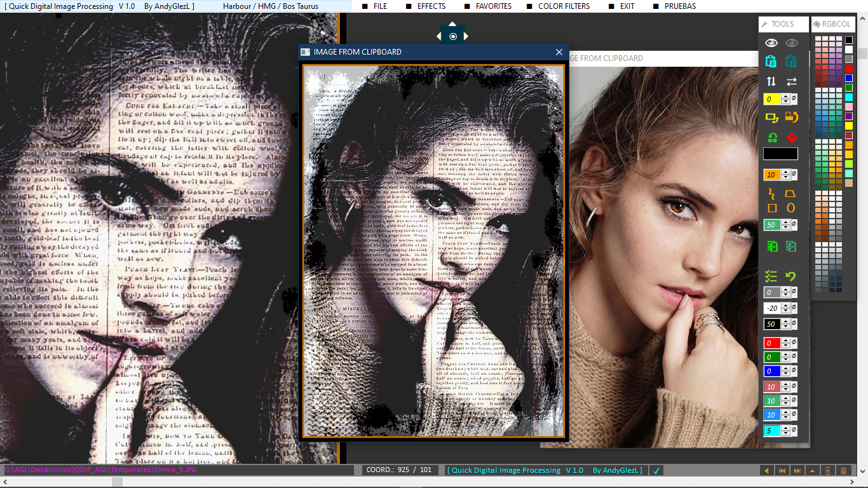
Task: Select the orange ellipse shape icon
Action: pos(791,208)
